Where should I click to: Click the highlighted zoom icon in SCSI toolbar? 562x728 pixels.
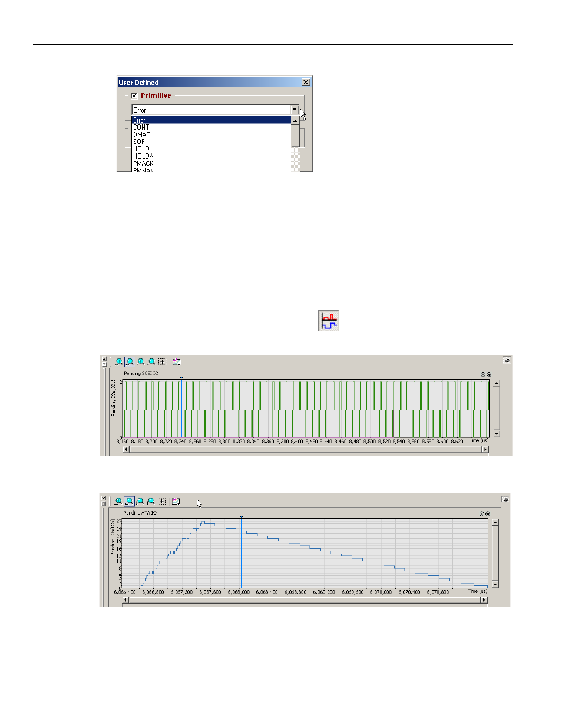click(x=130, y=362)
